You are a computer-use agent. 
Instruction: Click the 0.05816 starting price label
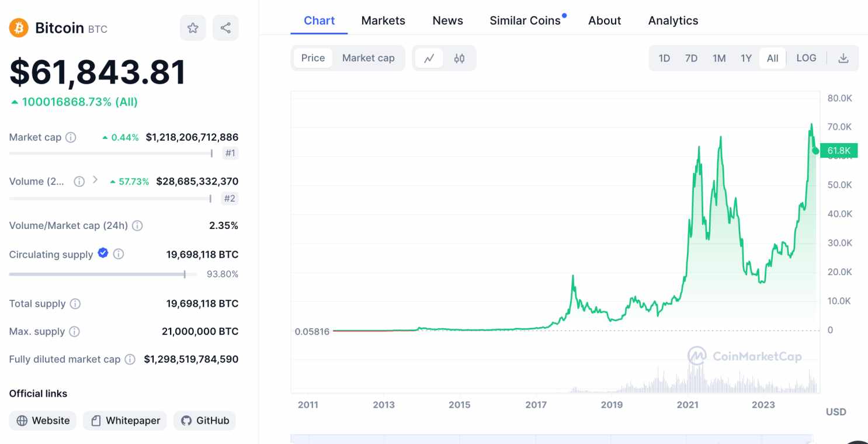(312, 331)
